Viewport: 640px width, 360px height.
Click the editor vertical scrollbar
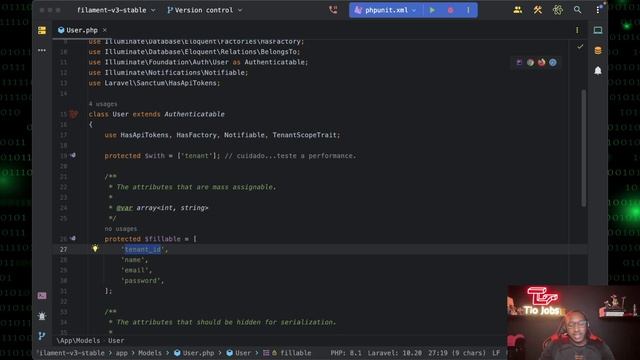click(x=584, y=148)
